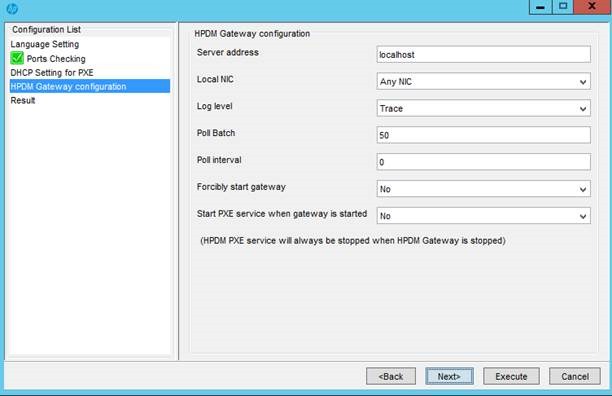Click the Local NIC label
Screen dimensions: 612x396
pyautogui.click(x=215, y=79)
